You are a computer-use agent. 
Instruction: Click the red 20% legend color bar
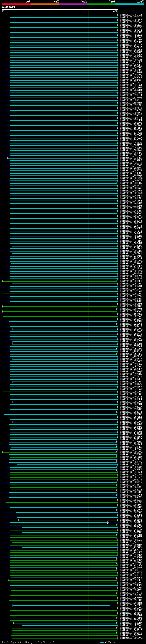coord(16,4)
